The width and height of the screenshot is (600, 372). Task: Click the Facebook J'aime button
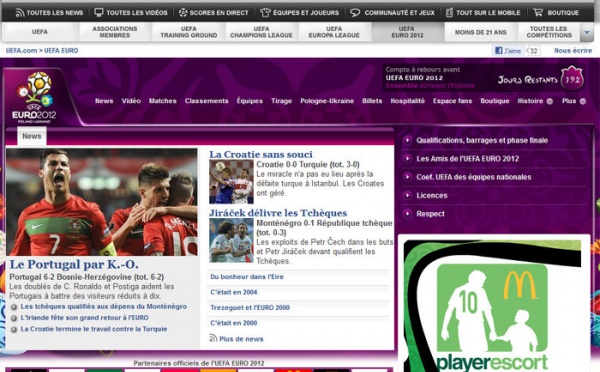pyautogui.click(x=508, y=51)
